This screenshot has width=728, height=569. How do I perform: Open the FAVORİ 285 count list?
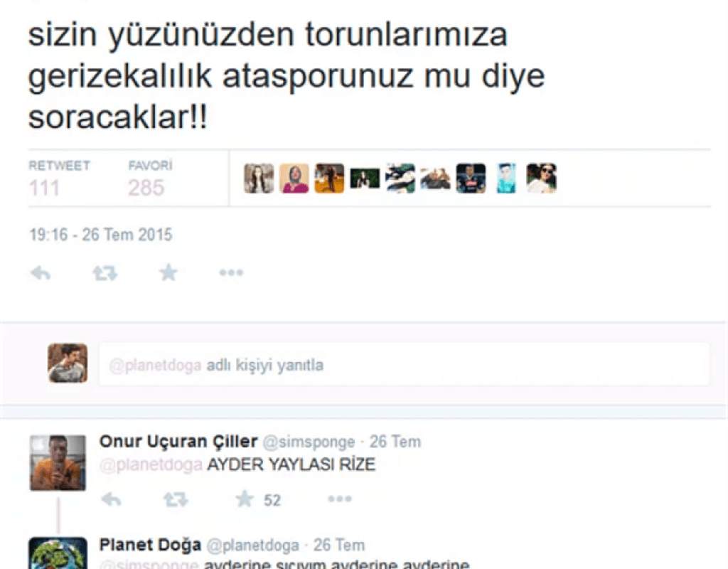point(150,179)
